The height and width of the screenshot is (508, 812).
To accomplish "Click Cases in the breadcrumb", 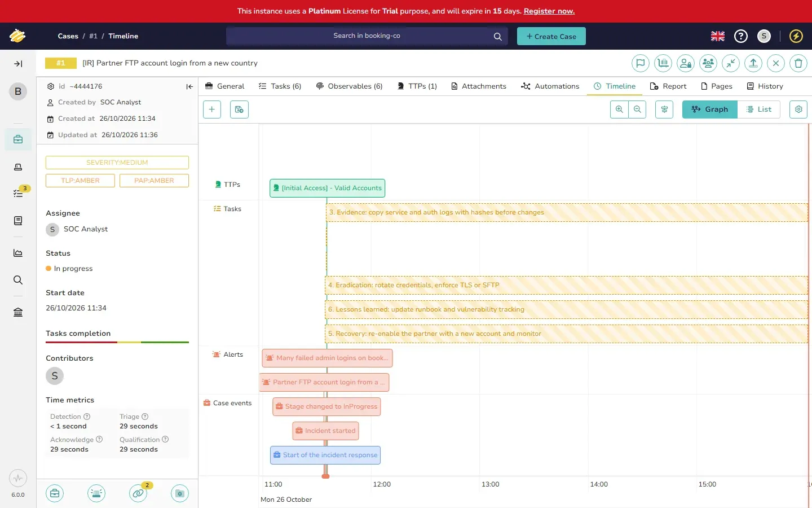I will 68,36.
